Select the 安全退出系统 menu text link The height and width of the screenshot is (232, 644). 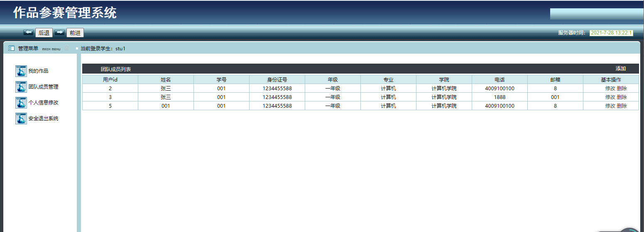[43, 118]
